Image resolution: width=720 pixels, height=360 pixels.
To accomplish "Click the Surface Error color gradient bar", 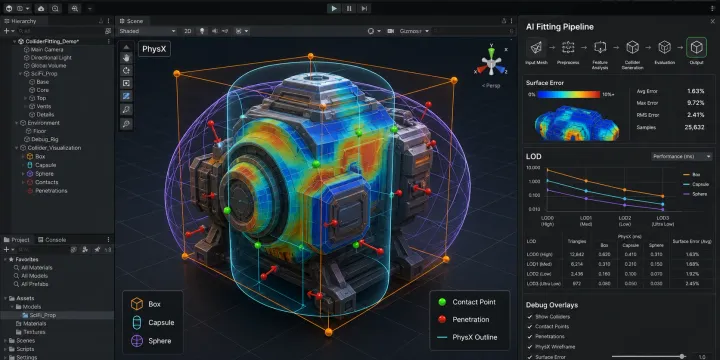I will pos(569,94).
